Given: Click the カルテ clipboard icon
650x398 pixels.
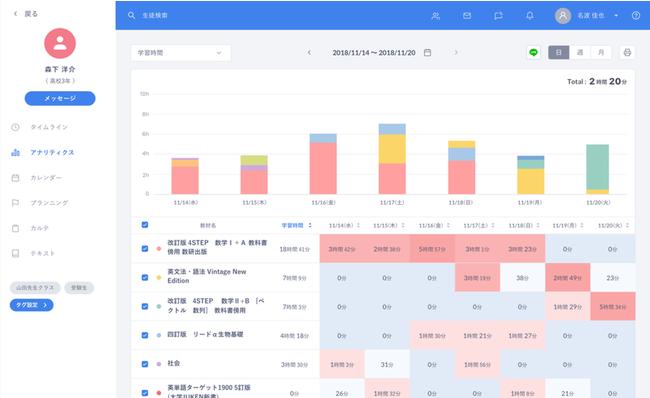Looking at the screenshot, I should (x=15, y=228).
